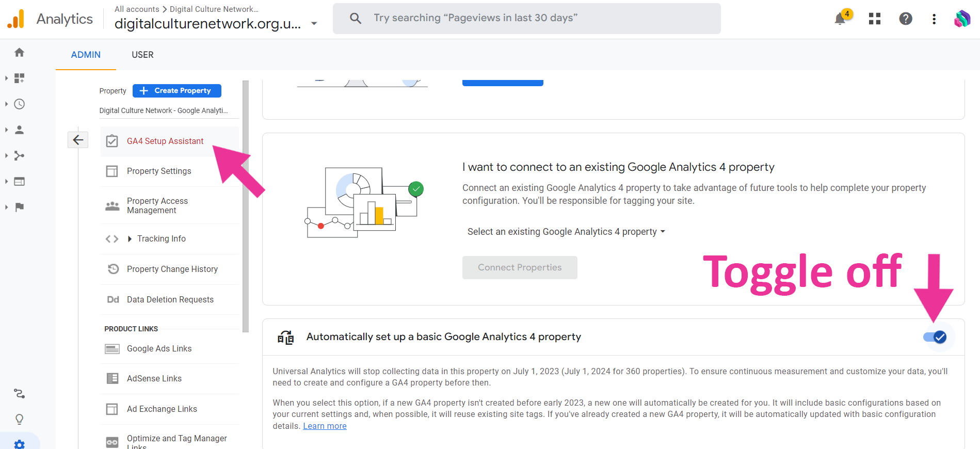Viewport: 980px width, 449px height.
Task: Switch to the USER tab
Action: pyautogui.click(x=142, y=55)
